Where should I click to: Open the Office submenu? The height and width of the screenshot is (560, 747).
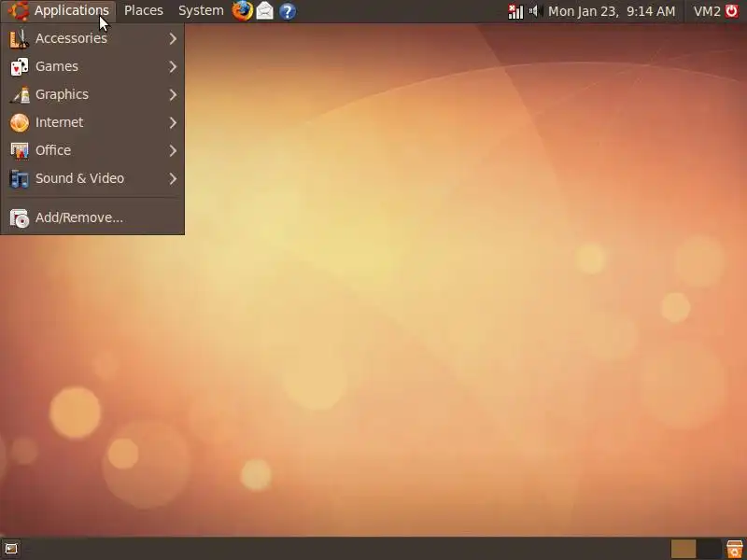click(92, 150)
